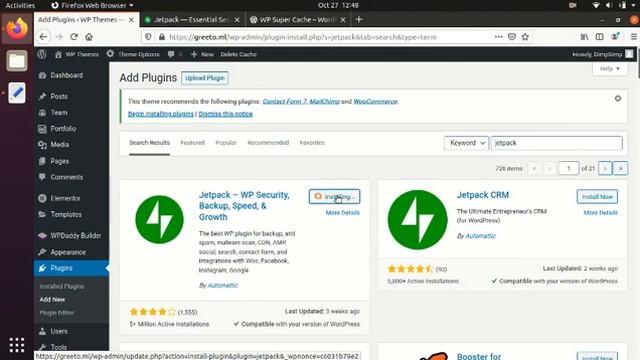640x360 pixels.
Task: Open Files from the Ubuntu dock
Action: click(x=17, y=61)
